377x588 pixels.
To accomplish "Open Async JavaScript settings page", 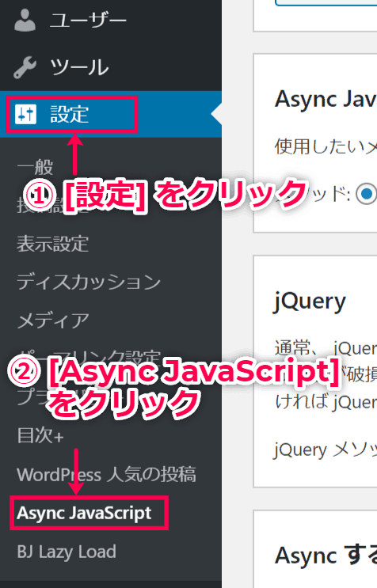I will [84, 513].
